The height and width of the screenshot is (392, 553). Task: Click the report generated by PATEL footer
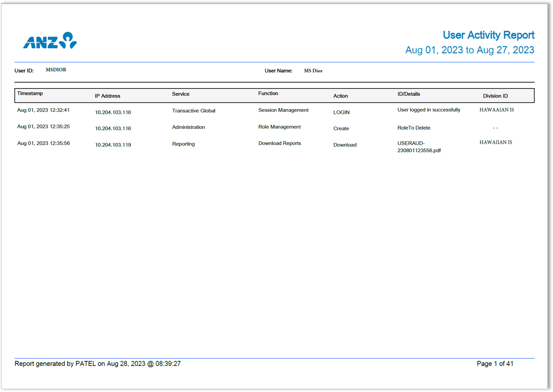[x=97, y=363]
